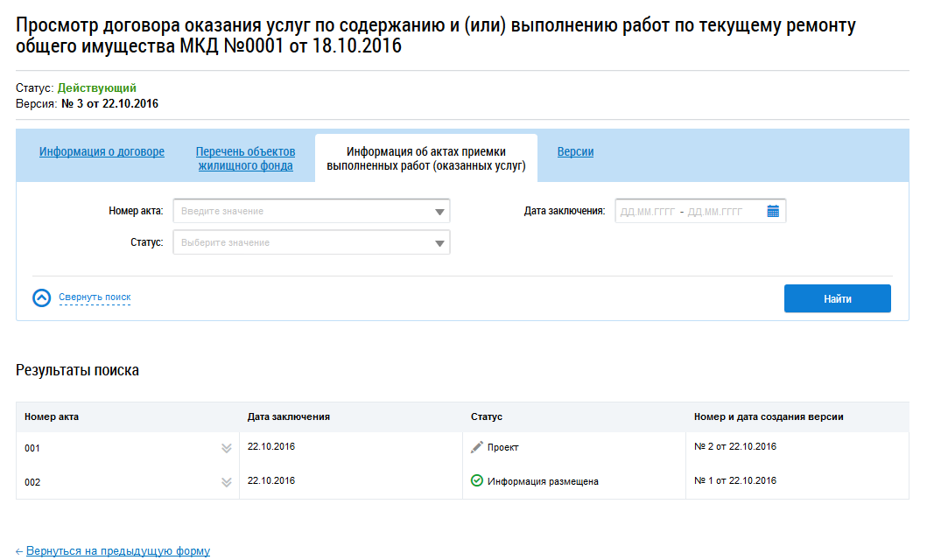Image resolution: width=927 pixels, height=560 pixels.
Task: Switch to Информация о договоре tab
Action: 102,152
